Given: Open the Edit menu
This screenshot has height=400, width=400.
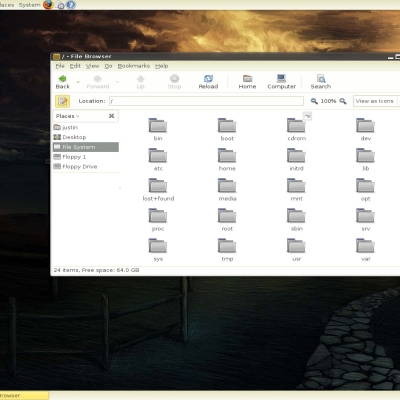Looking at the screenshot, I should click(75, 66).
